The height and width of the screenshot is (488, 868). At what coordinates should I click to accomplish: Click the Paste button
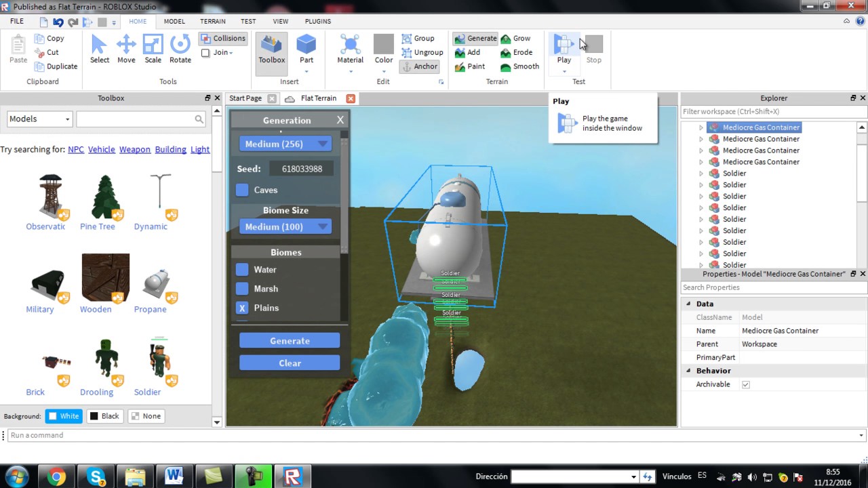(x=18, y=49)
